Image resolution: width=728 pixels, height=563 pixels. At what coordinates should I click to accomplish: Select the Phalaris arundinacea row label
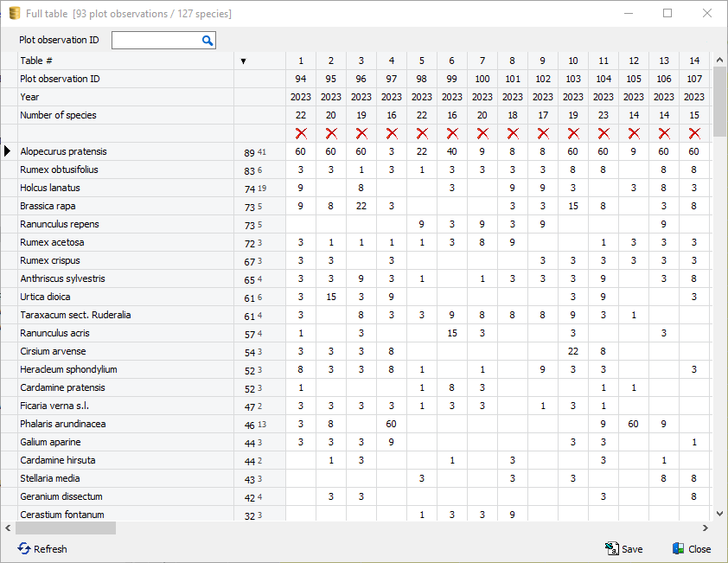pos(62,424)
